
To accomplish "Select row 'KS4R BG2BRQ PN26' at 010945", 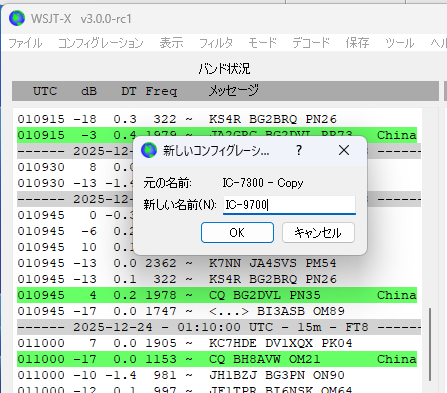I will tap(217, 279).
